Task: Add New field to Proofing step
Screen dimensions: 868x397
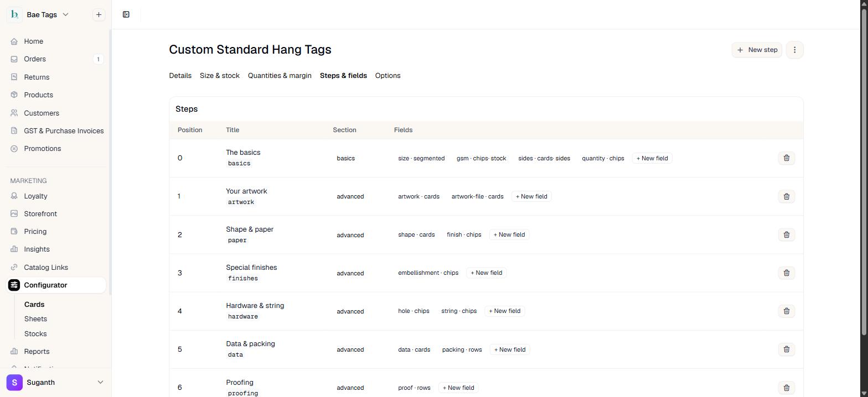Action: pyautogui.click(x=458, y=388)
